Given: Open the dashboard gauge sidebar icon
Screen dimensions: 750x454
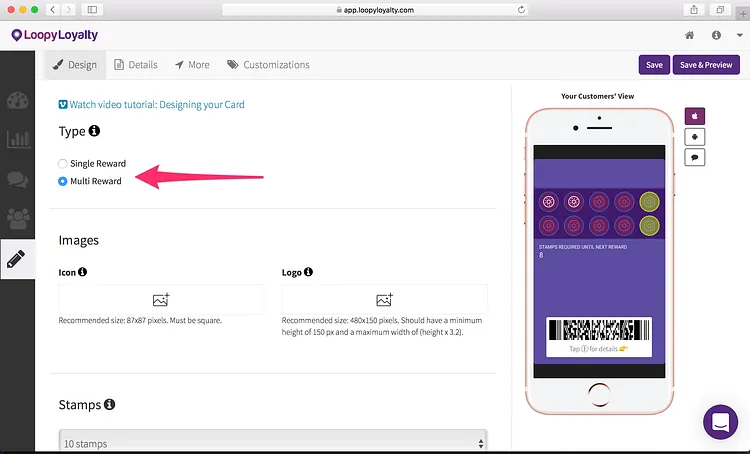Looking at the screenshot, I should [18, 101].
